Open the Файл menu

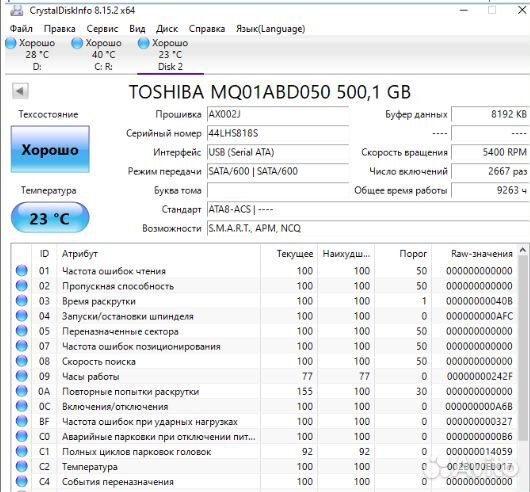21,29
